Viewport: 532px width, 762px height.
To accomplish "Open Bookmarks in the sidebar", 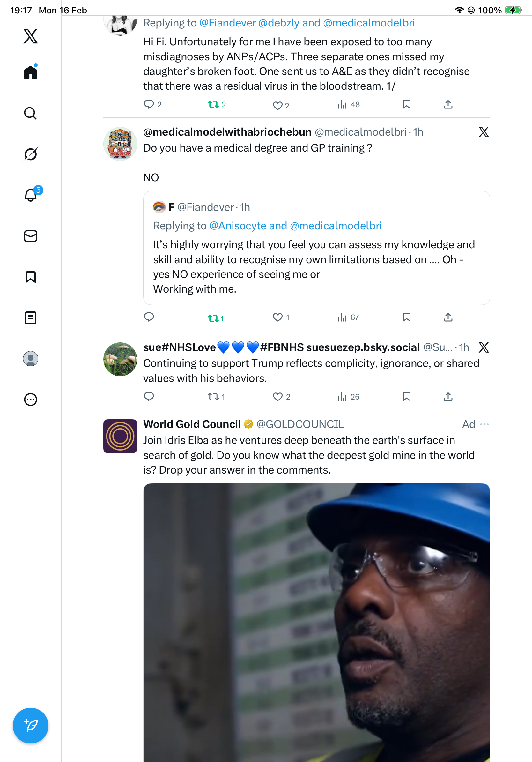I will [31, 277].
